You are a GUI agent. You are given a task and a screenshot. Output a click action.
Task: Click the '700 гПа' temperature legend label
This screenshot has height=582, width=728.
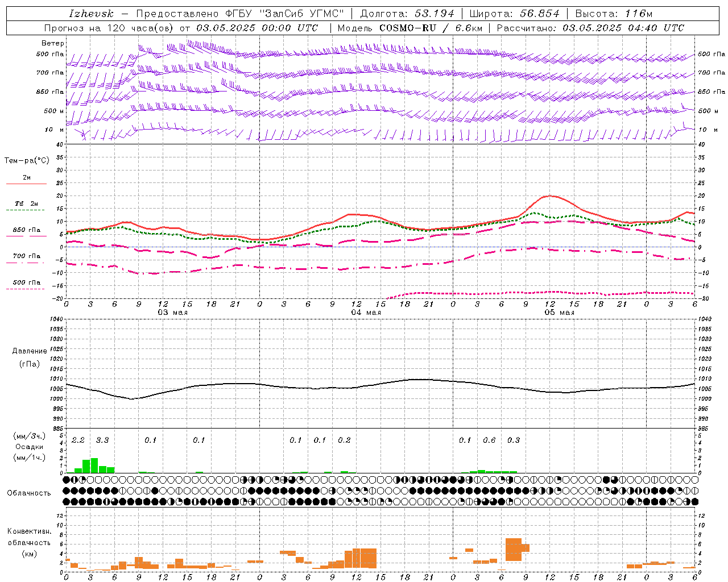click(27, 256)
